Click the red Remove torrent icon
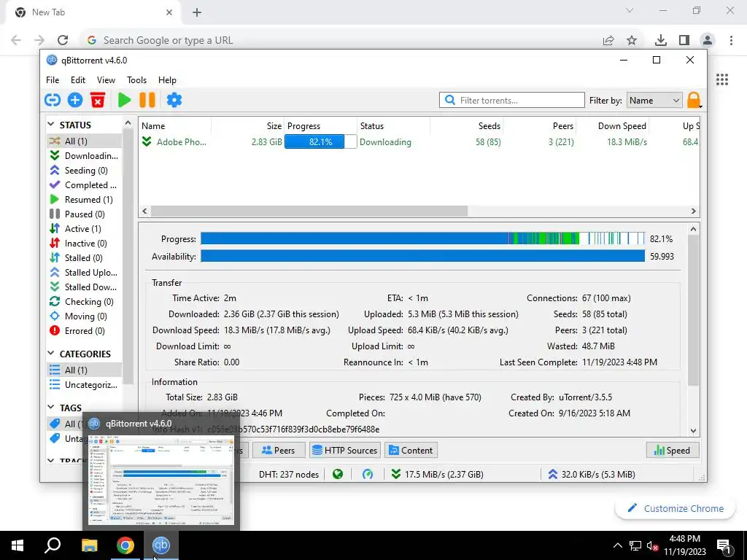 point(98,100)
